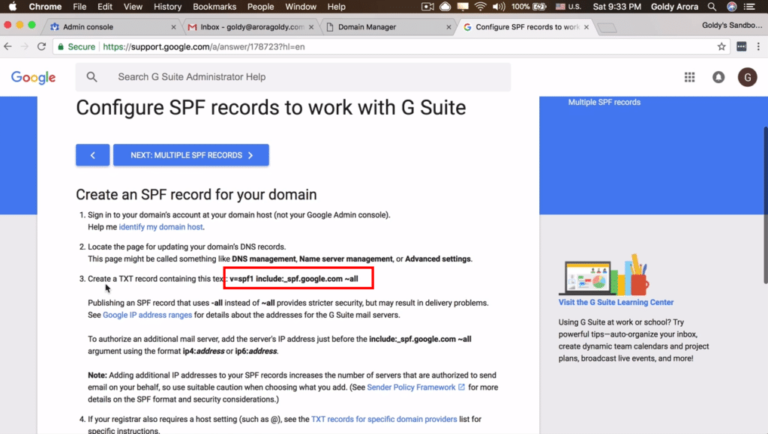768x434 pixels.
Task: Click the page vertical scrollbar
Action: click(x=765, y=205)
